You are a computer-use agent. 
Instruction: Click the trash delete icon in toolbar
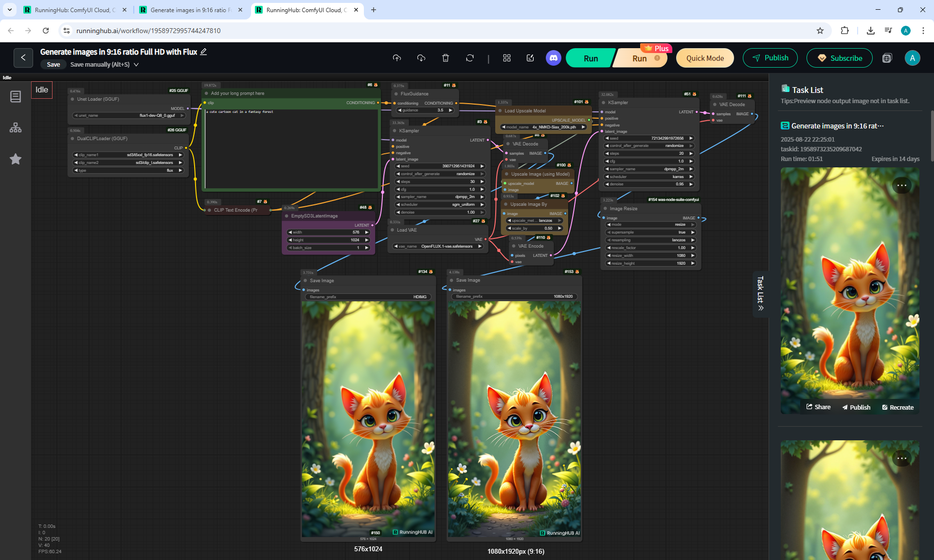point(446,58)
